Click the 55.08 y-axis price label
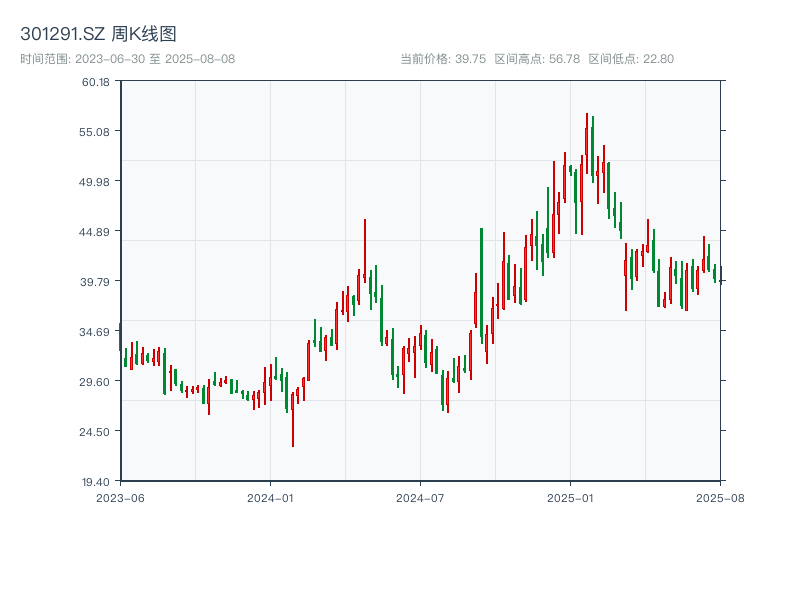This screenshot has height=600, width=800. click(96, 131)
